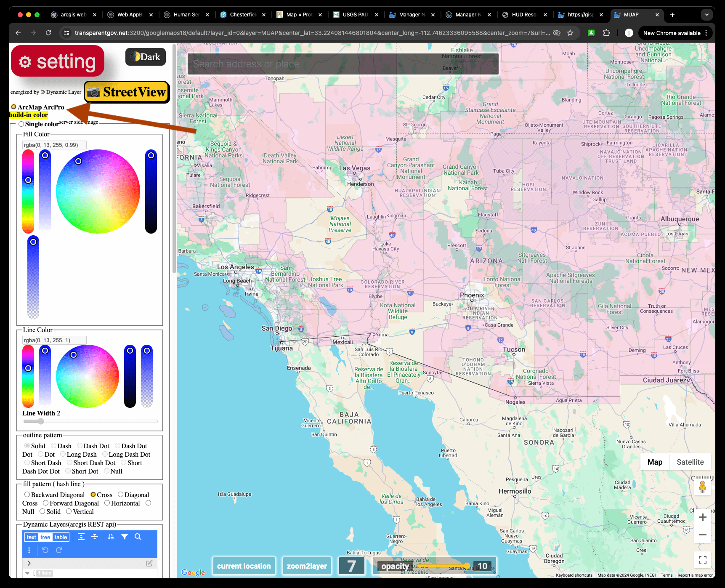Click the Google logo on the map
This screenshot has width=725, height=588.
[193, 572]
